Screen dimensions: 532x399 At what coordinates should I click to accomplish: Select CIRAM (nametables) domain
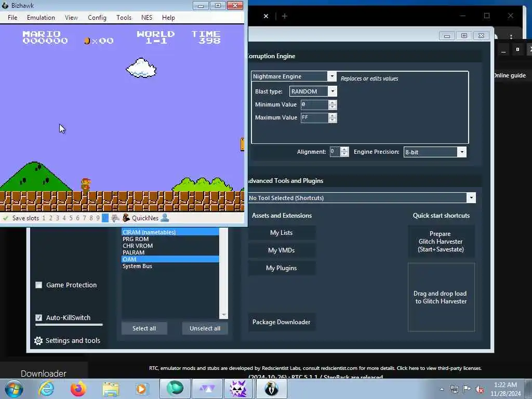(170, 232)
